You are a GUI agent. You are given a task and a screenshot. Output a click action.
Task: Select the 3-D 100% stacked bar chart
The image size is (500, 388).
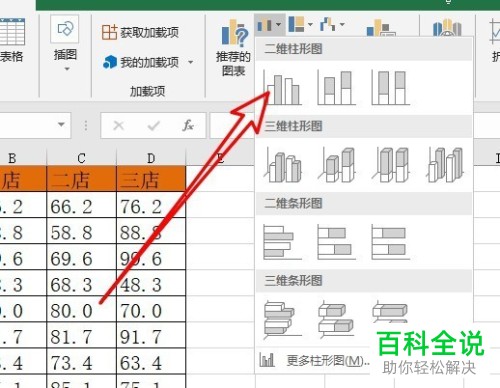coord(390,313)
